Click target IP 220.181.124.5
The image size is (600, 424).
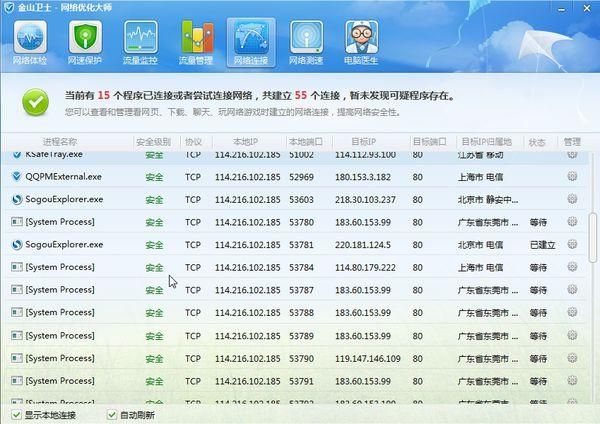[363, 245]
